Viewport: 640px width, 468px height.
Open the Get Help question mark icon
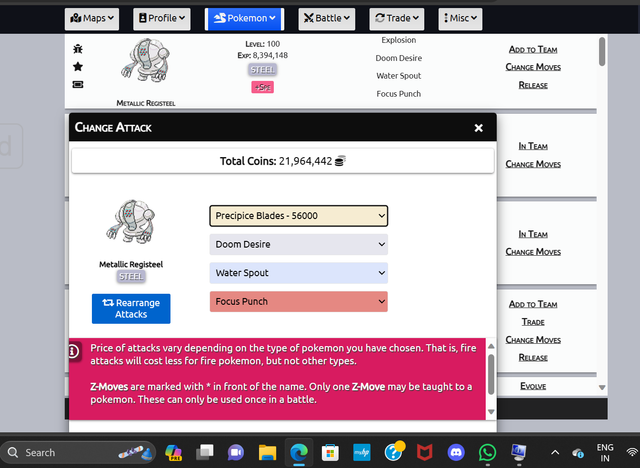click(393, 452)
